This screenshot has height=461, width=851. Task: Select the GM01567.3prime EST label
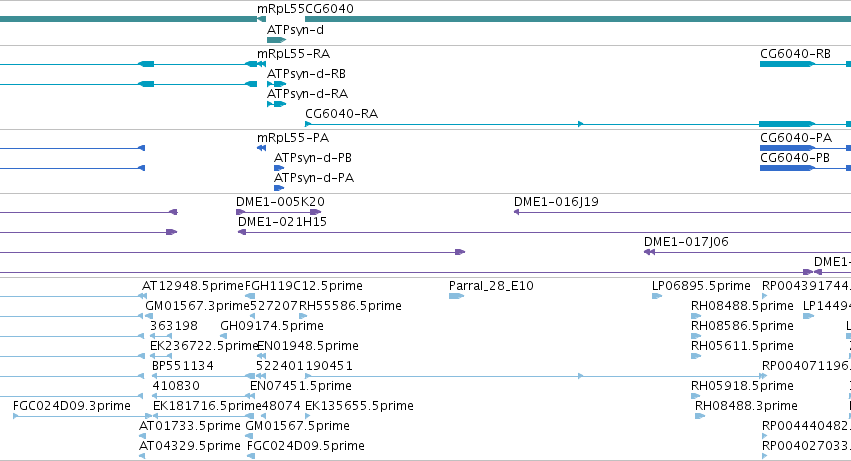pos(198,306)
